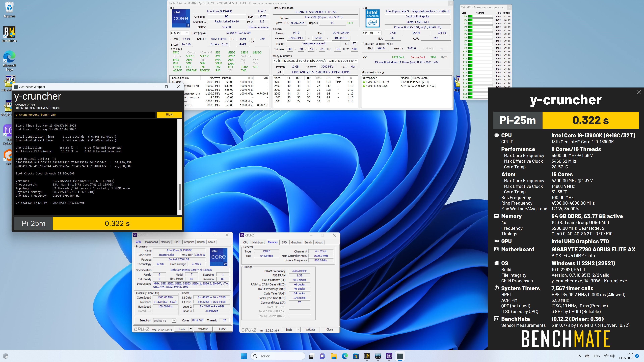Switch to Memory tab in left CPU-Z
644x362 pixels.
[165, 242]
